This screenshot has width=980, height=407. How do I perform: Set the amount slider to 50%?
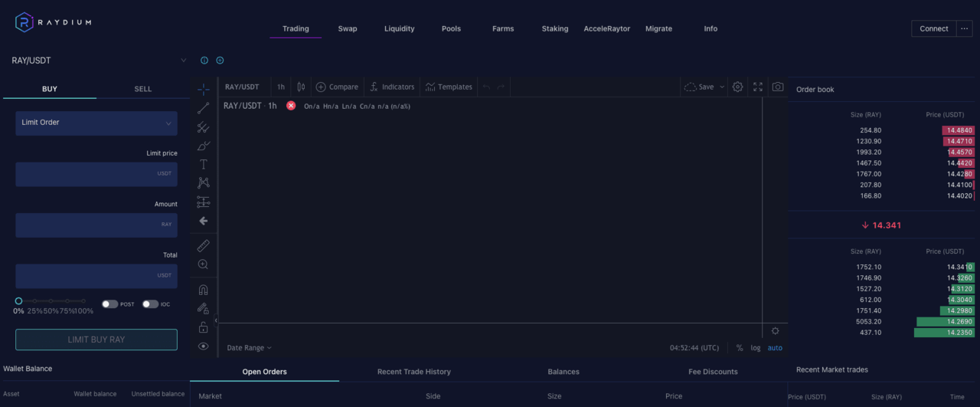click(51, 301)
